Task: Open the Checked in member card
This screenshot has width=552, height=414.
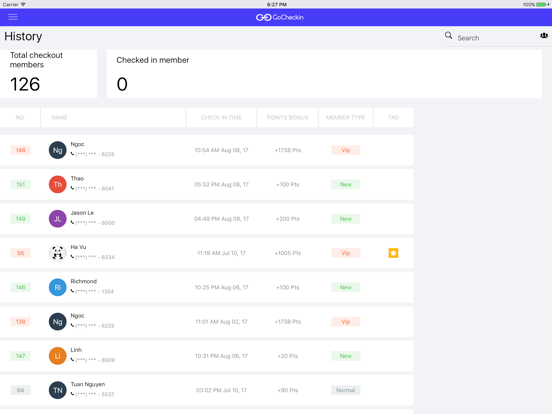Action: [x=324, y=74]
